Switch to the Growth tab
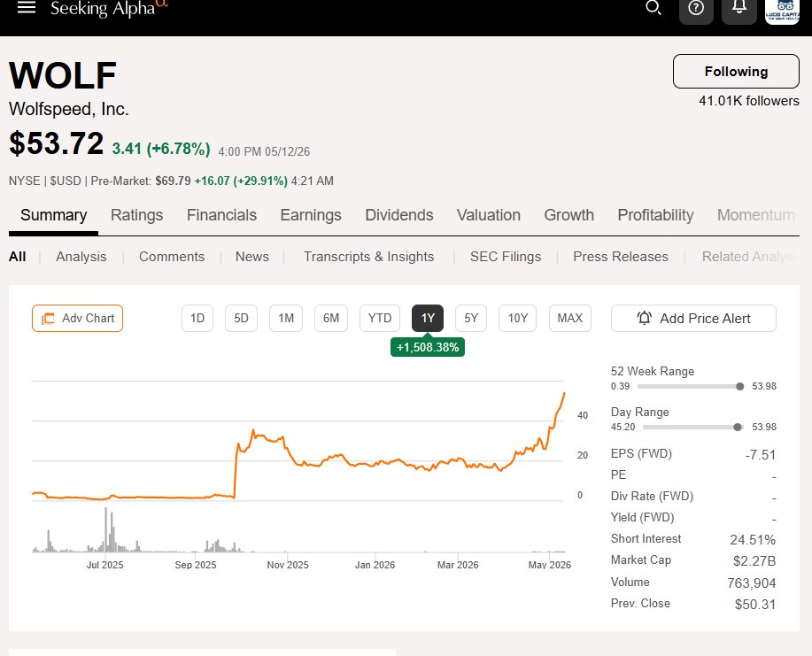 point(568,215)
